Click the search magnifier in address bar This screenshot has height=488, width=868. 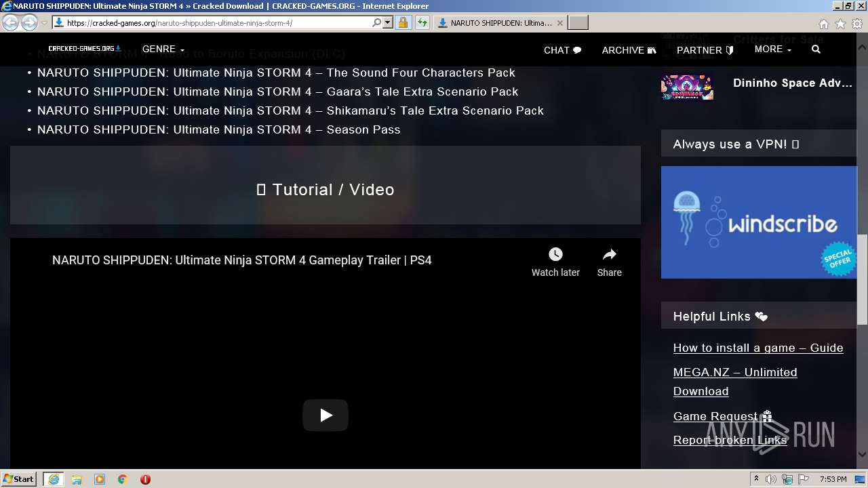tap(376, 23)
